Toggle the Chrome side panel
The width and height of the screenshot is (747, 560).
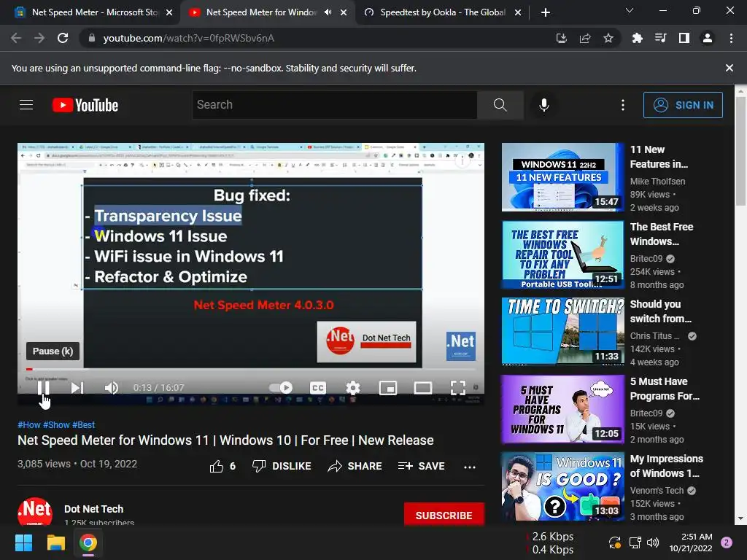point(684,38)
